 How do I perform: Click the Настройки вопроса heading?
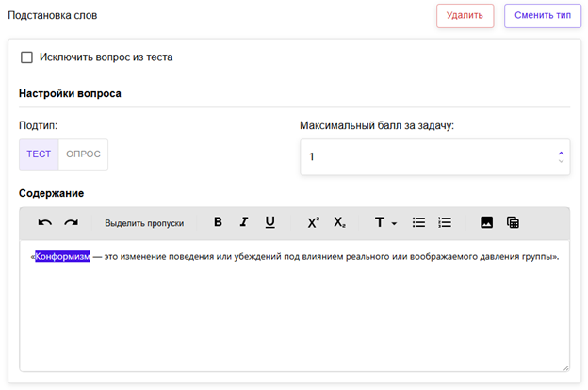pyautogui.click(x=70, y=93)
